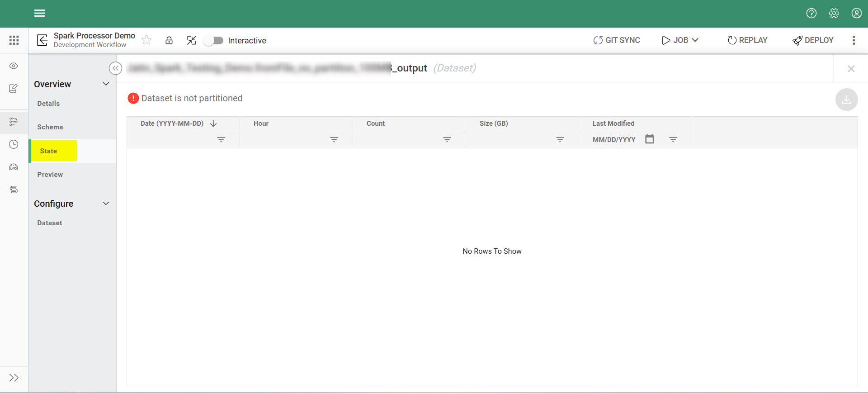Viewport: 868px width, 394px height.
Task: Select the Schema menu item
Action: tap(50, 127)
